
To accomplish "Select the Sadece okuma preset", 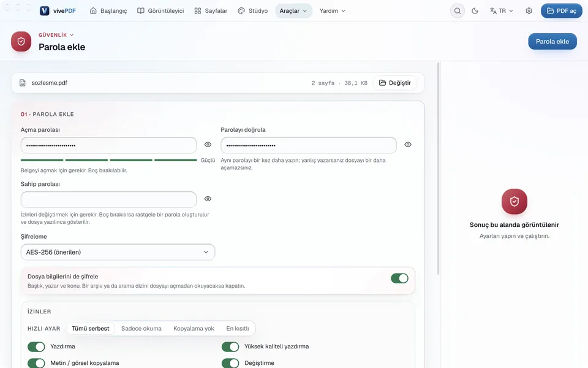I will pos(141,329).
